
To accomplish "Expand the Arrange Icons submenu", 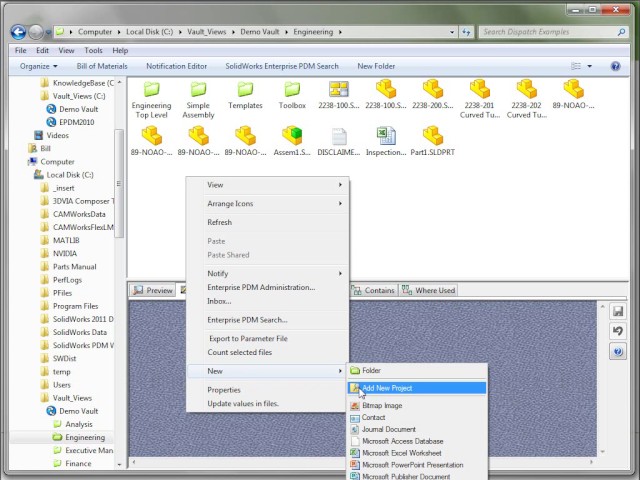I will point(268,204).
